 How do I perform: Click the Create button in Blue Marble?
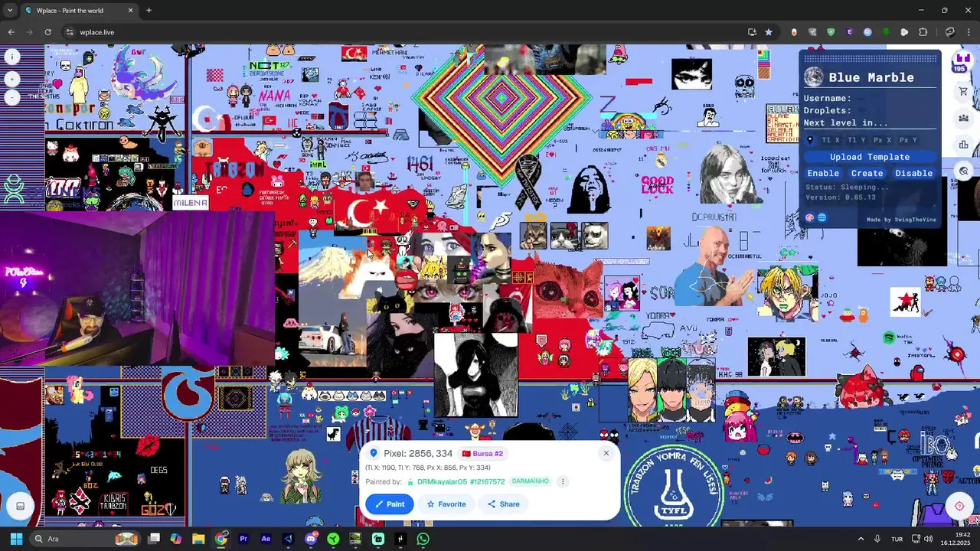coord(867,173)
